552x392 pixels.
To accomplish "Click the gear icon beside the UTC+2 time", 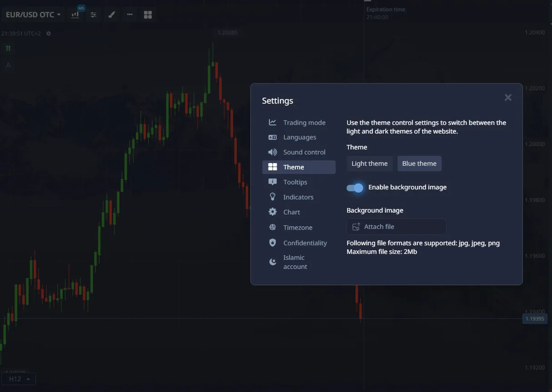I will tap(49, 34).
